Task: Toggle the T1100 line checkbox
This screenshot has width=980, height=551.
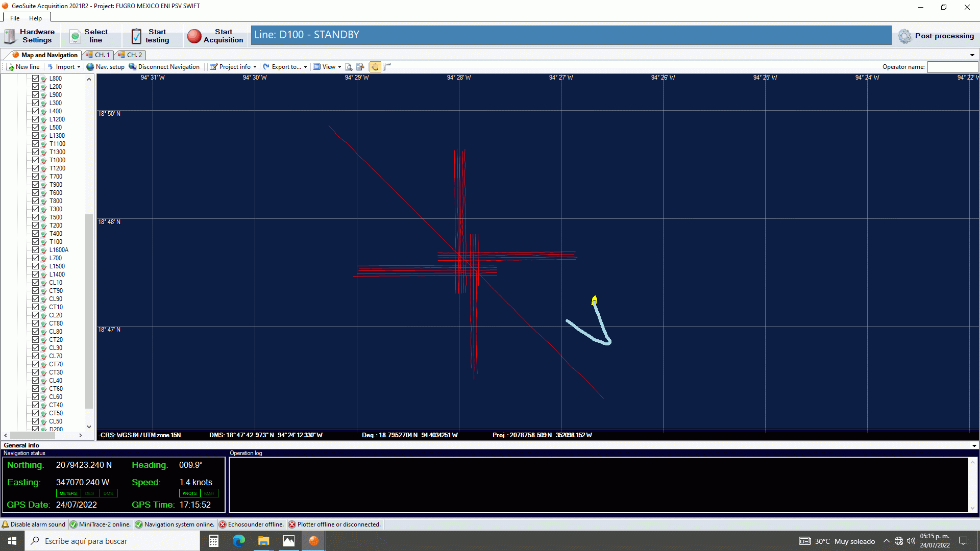Action: [35, 143]
